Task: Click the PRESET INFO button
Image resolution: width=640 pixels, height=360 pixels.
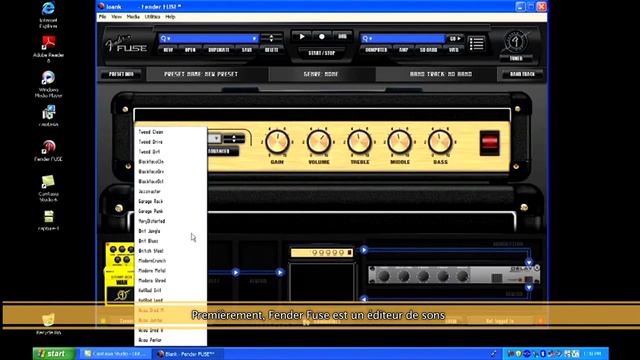Action: point(121,74)
